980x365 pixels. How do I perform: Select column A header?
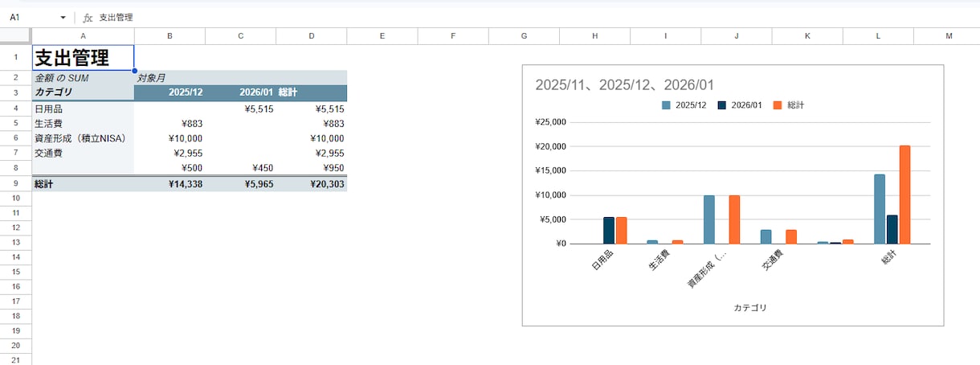(x=83, y=35)
